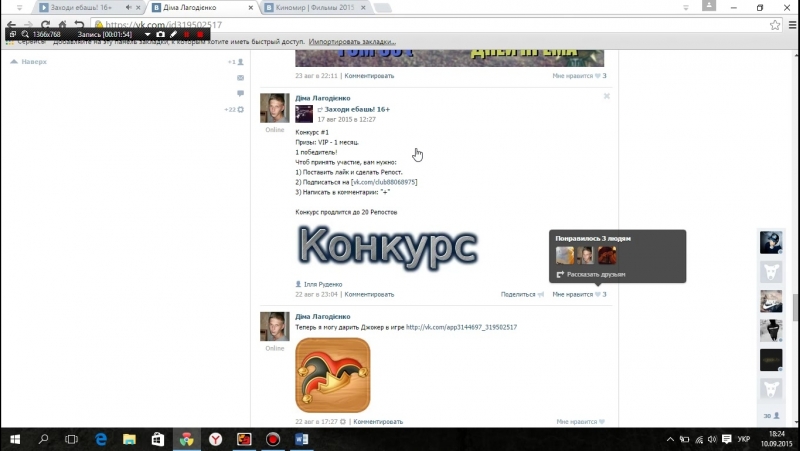Screen dimensions: 800x451
Task: Click the recorder window-restore icon
Action: click(13, 34)
